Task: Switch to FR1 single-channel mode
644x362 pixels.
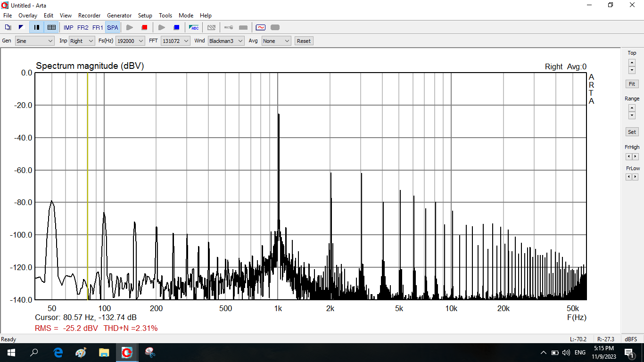Action: click(98, 28)
